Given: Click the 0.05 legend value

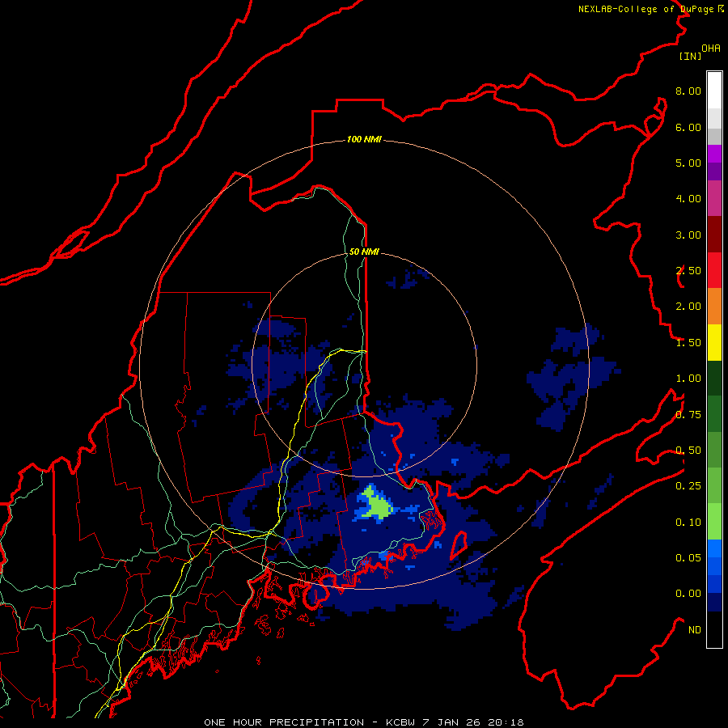Looking at the screenshot, I should [x=688, y=558].
